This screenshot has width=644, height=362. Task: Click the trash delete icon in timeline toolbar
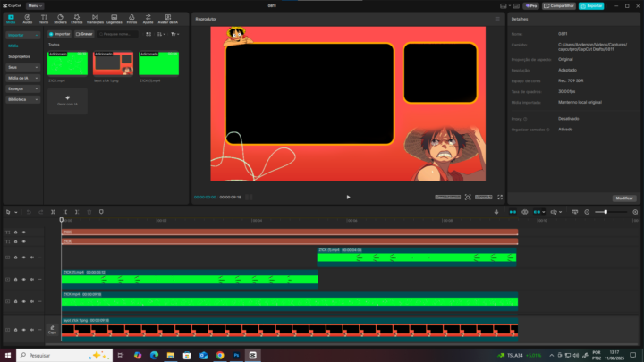[x=89, y=212]
